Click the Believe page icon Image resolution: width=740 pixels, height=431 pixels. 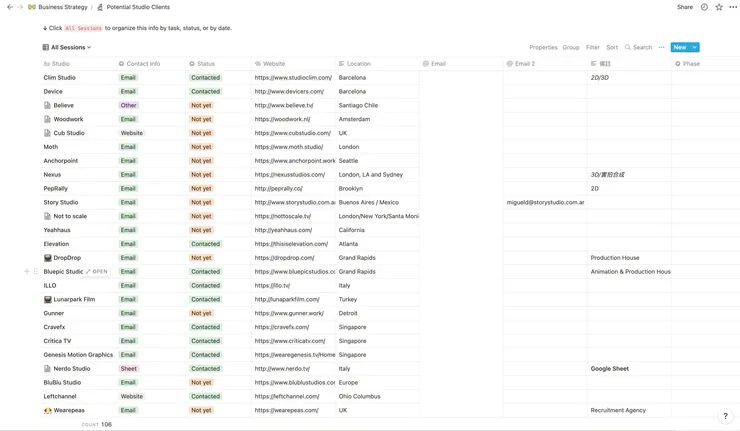(47, 105)
